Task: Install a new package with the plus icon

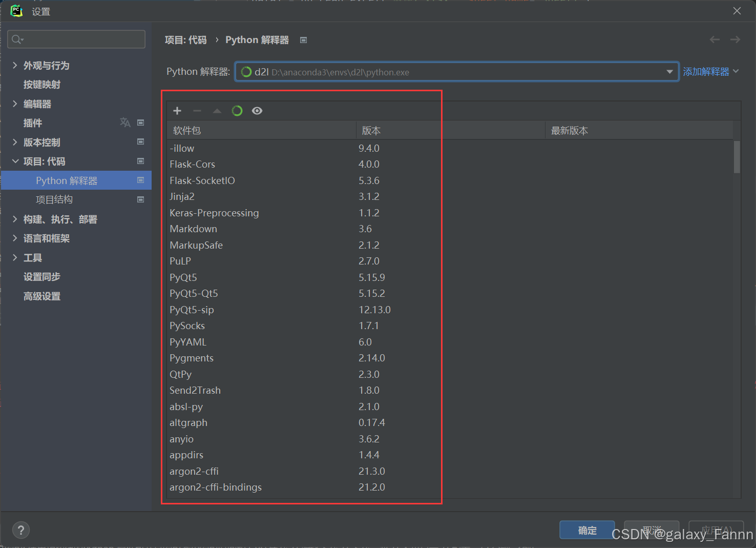Action: pos(177,110)
